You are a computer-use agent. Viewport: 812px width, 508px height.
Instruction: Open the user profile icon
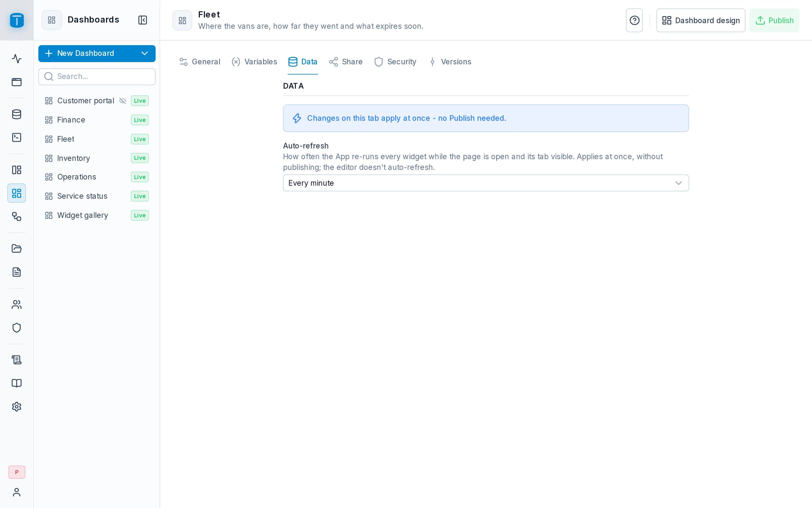tap(16, 492)
